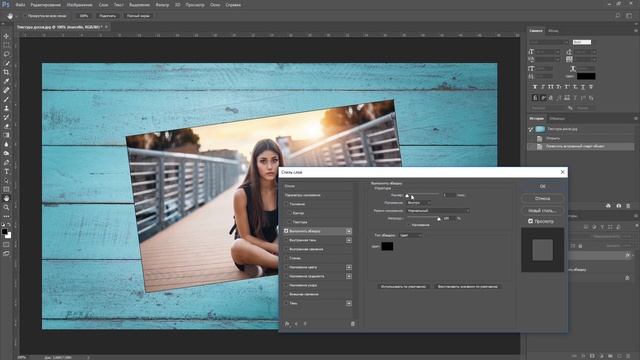The width and height of the screenshot is (640, 360).
Task: Add another gradient overlay plus button
Action: pos(349,276)
